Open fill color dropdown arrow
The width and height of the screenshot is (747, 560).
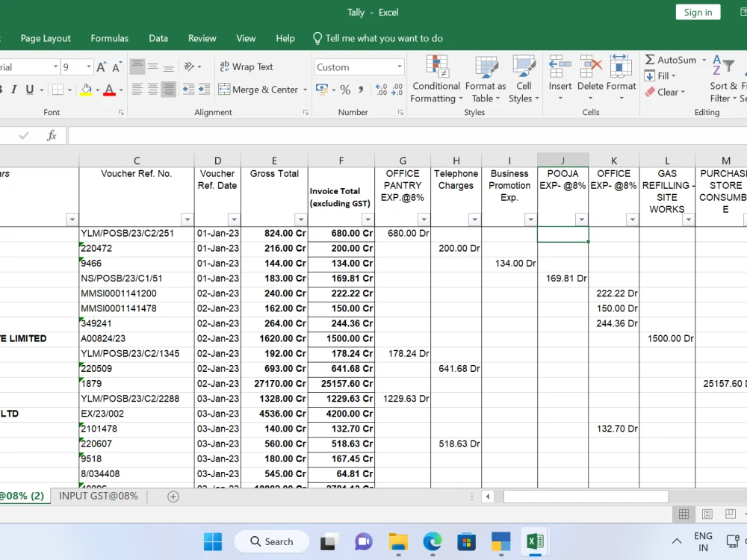point(98,90)
